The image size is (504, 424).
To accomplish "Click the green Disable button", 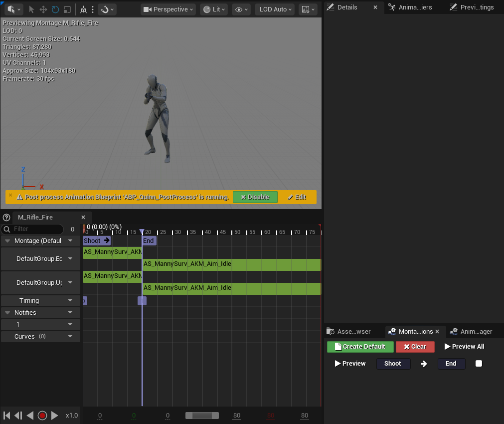I will (255, 197).
